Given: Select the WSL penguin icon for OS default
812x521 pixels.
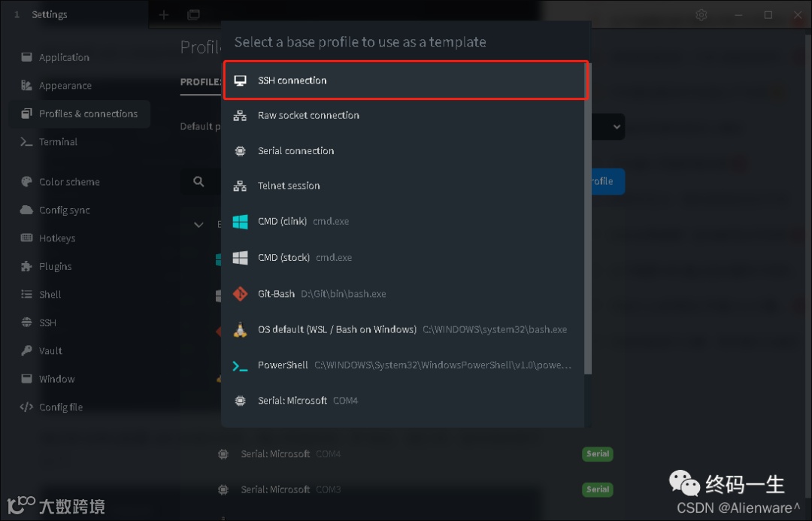Looking at the screenshot, I should pyautogui.click(x=240, y=329).
